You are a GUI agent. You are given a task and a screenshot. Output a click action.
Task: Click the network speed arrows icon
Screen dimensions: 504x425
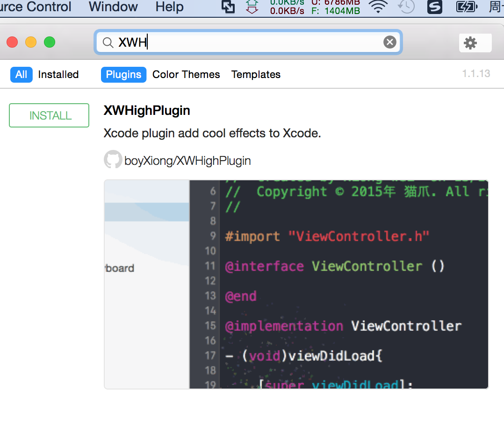coord(252,7)
